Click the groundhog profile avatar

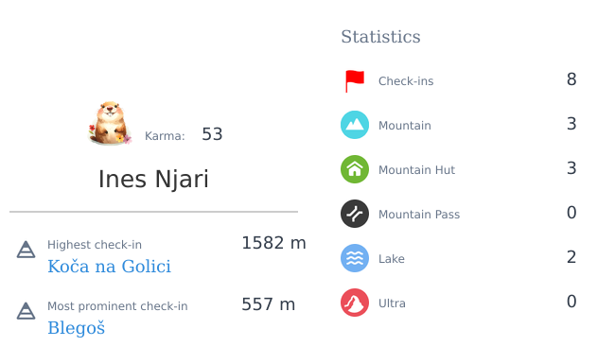coord(110,124)
